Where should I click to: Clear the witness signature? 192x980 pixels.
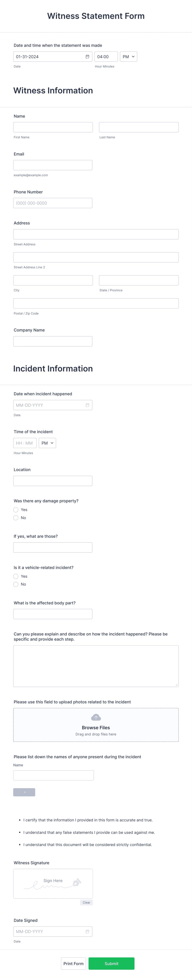87,902
